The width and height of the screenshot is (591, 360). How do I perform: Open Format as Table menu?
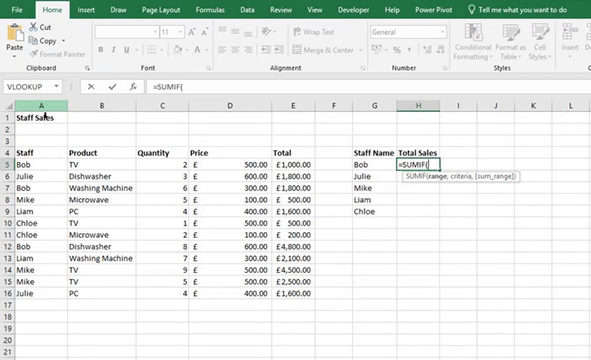pos(510,41)
